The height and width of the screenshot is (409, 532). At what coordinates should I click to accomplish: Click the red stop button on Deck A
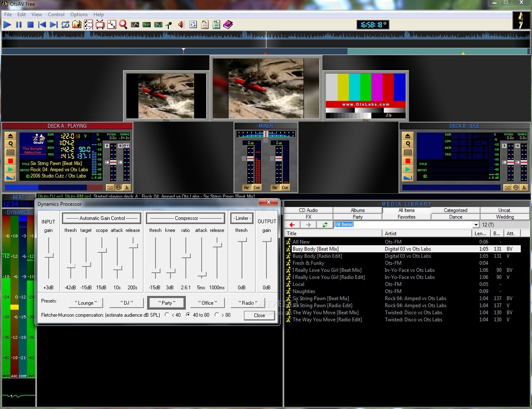(10, 161)
